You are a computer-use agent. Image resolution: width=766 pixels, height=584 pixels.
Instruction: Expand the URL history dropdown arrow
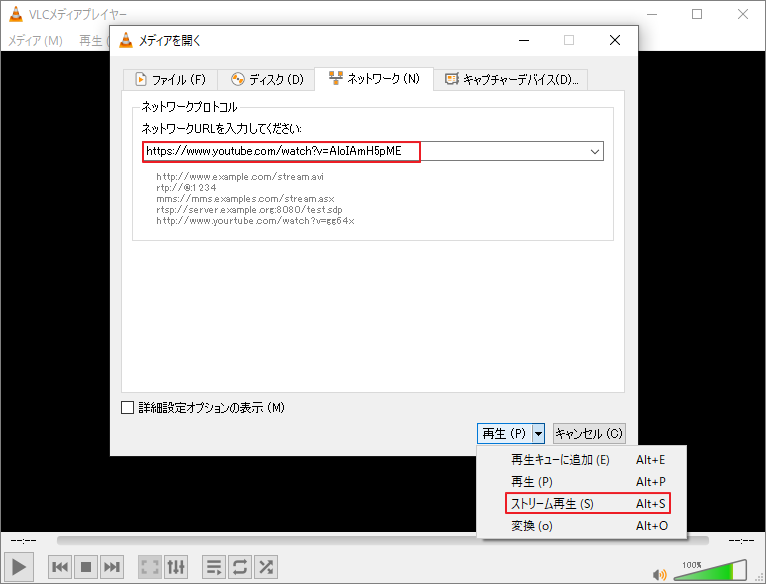click(x=595, y=151)
